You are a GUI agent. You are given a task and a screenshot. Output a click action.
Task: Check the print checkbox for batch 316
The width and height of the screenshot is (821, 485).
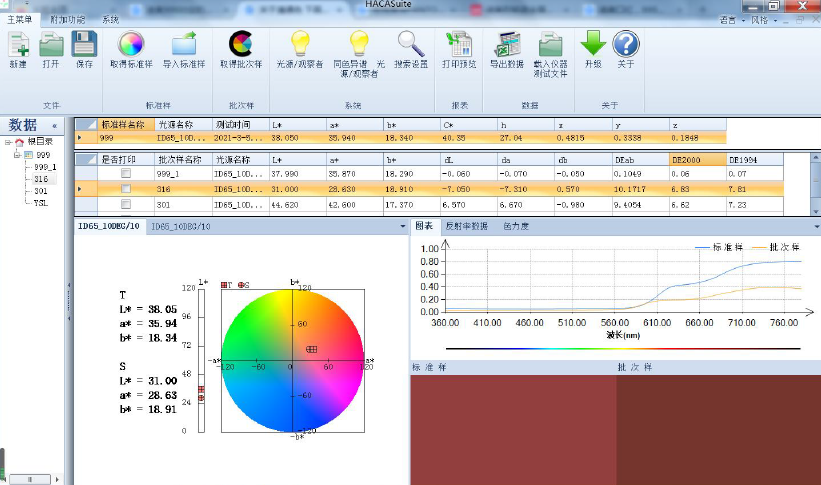[x=126, y=189]
